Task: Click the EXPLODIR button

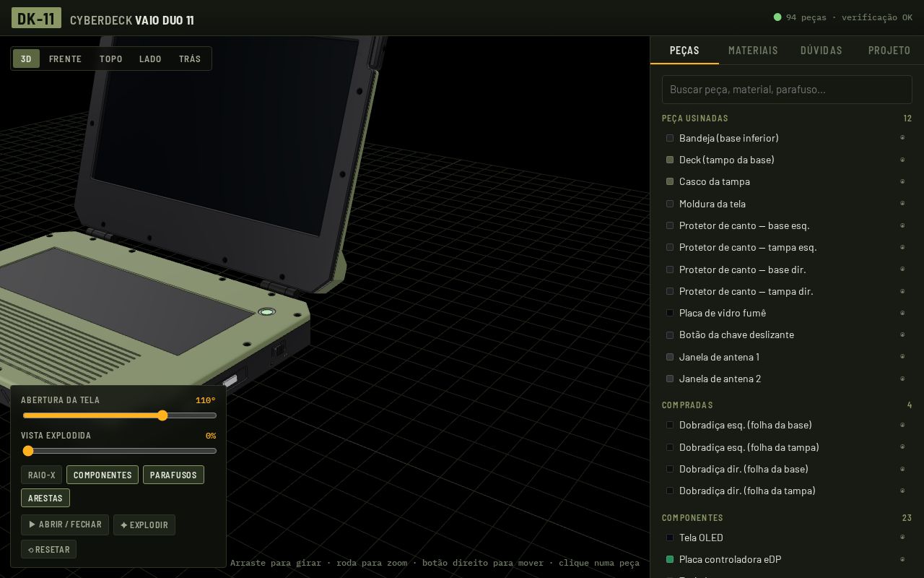Action: click(x=144, y=525)
